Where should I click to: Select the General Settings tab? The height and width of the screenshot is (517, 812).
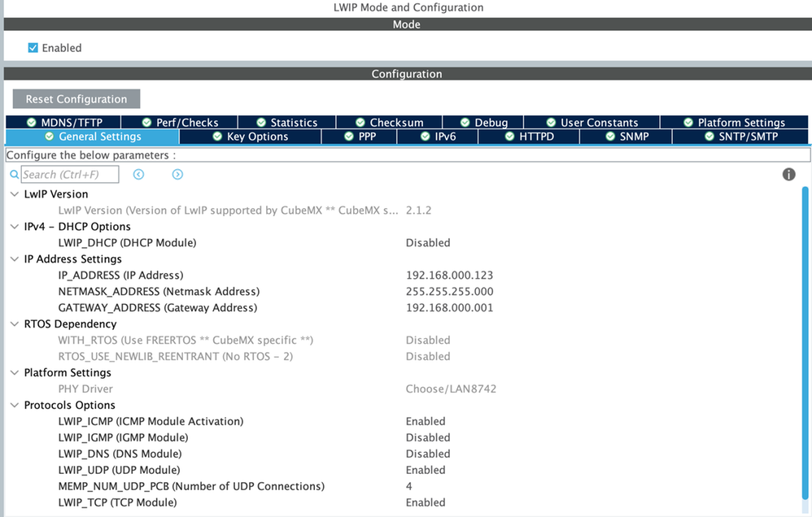pyautogui.click(x=93, y=137)
